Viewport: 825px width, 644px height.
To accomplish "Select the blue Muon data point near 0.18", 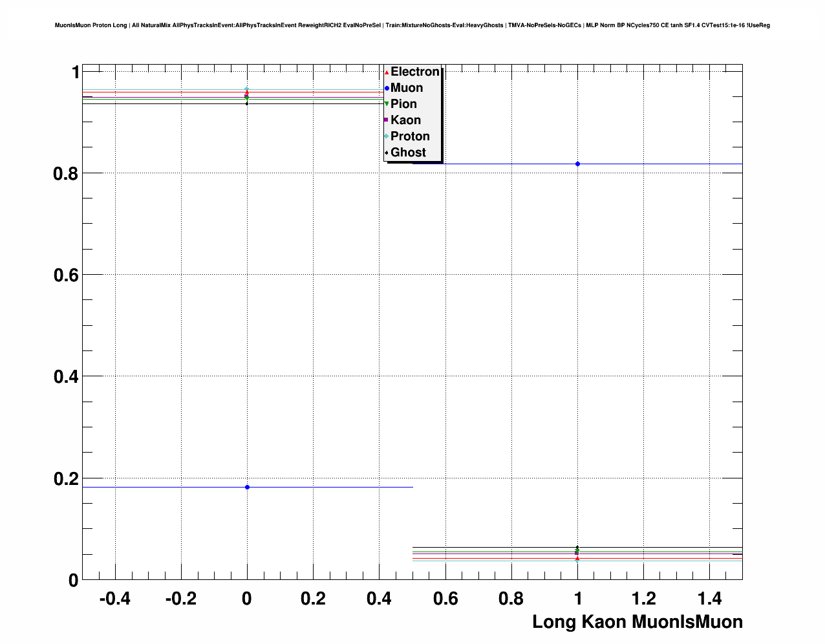I will 247,487.
